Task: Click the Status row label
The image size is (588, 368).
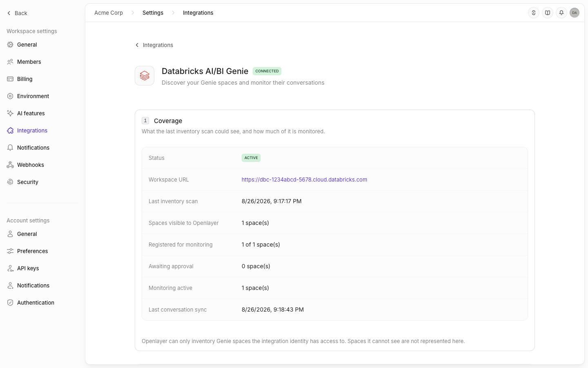Action: coord(156,158)
